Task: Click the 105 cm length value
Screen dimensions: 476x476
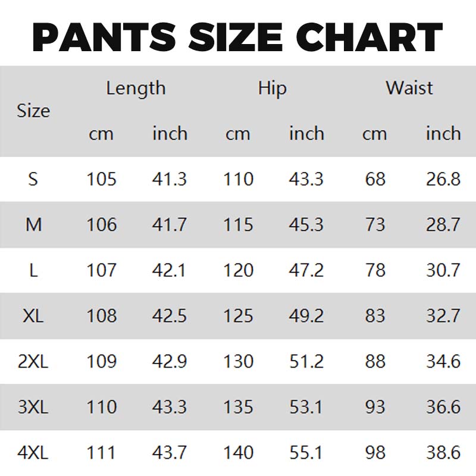Action: click(101, 179)
